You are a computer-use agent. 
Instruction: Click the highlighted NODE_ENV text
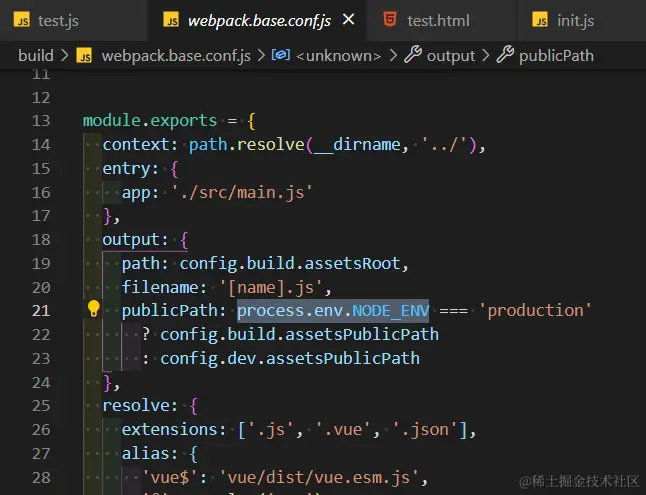pyautogui.click(x=390, y=311)
